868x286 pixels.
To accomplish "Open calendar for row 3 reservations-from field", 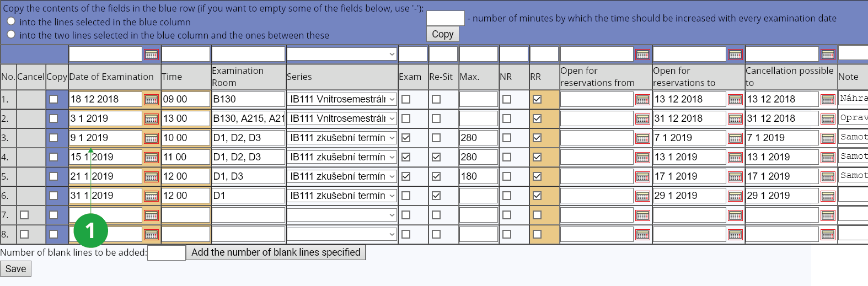I will pyautogui.click(x=642, y=138).
